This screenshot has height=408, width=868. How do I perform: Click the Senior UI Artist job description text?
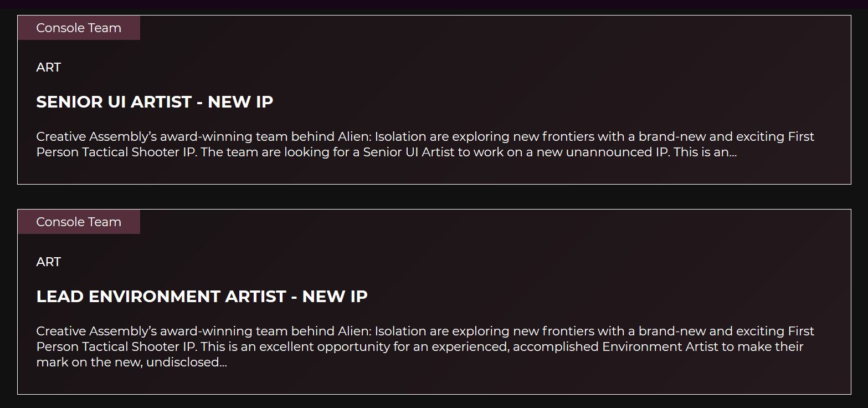click(x=425, y=144)
